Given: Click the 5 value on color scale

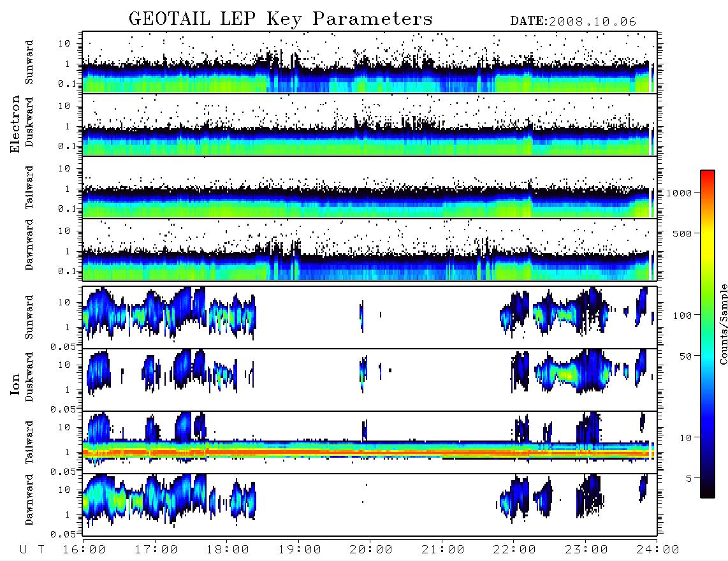Looking at the screenshot, I should pyautogui.click(x=689, y=478).
